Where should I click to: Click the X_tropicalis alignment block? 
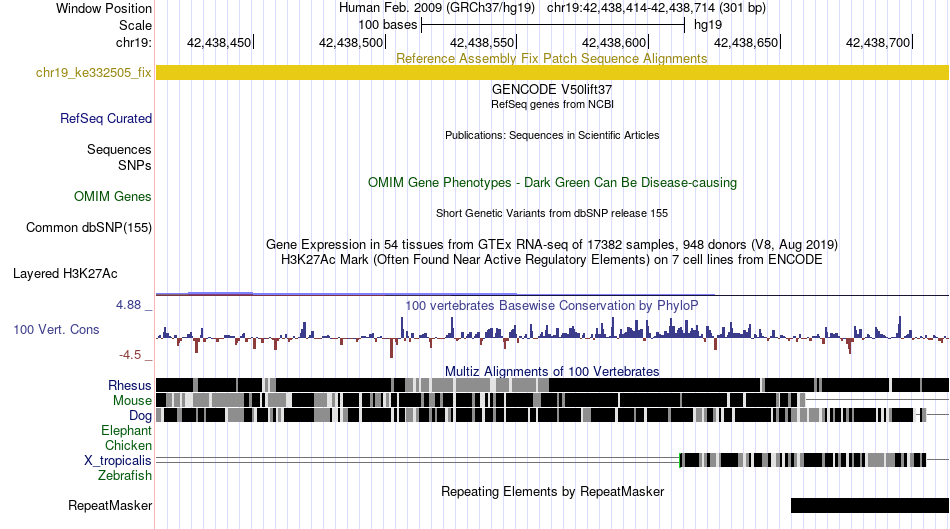pos(803,460)
